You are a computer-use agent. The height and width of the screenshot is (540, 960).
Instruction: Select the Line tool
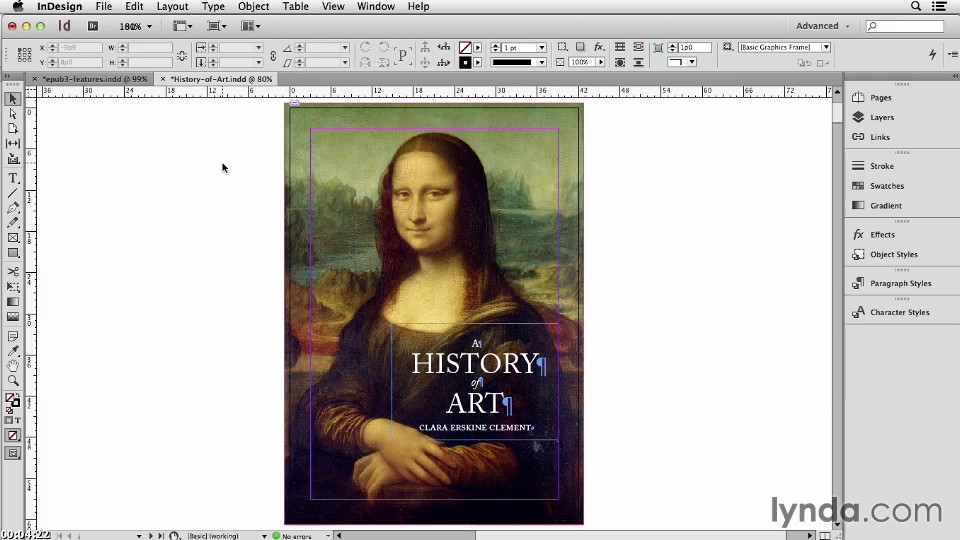pyautogui.click(x=13, y=193)
